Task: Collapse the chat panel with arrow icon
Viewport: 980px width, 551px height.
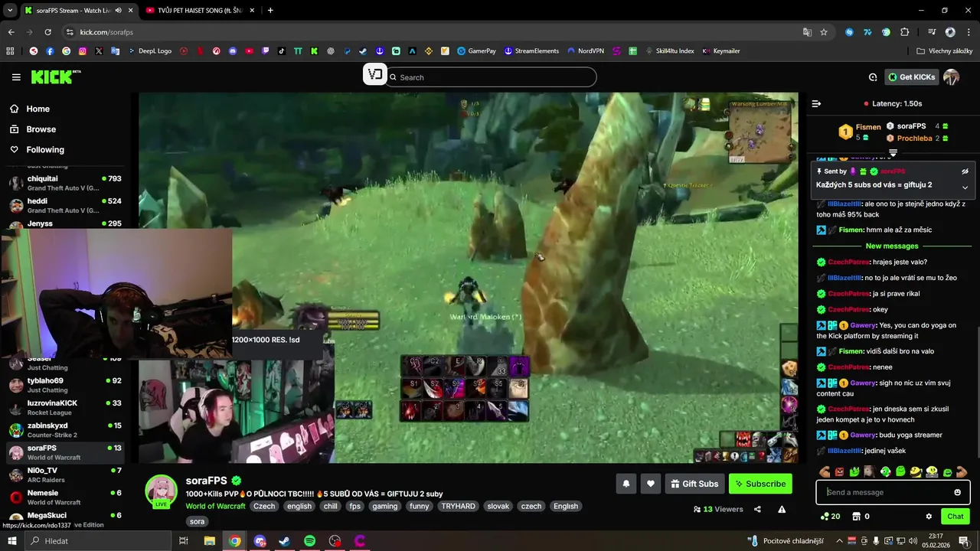Action: (816, 103)
